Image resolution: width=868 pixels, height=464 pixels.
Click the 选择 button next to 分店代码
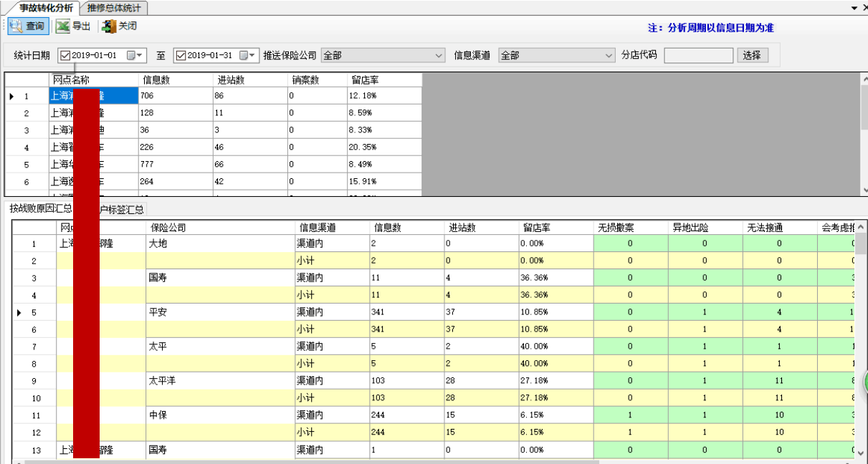click(x=752, y=55)
